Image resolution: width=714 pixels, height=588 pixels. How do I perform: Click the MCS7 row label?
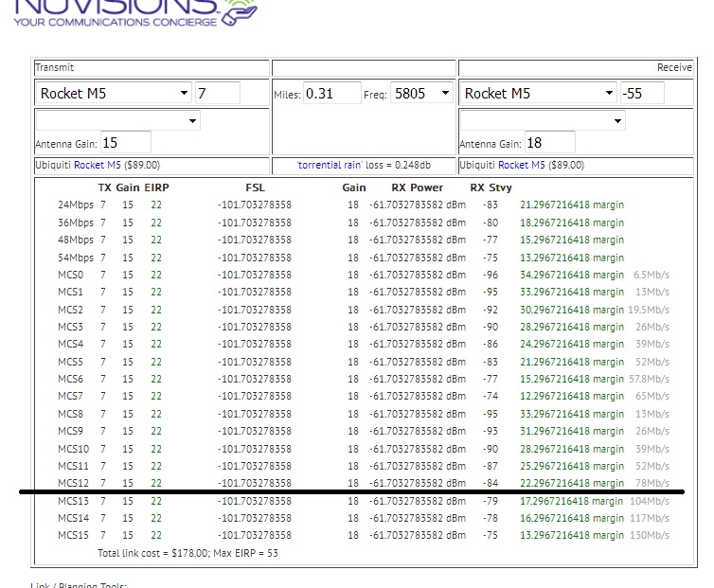71,396
